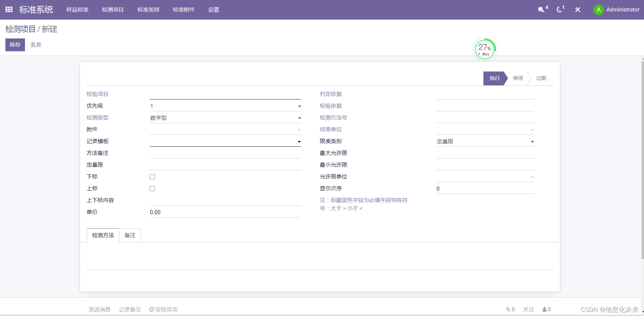Image resolution: width=644 pixels, height=316 pixels.
Task: Switch to the 备注 tab
Action: (130, 235)
